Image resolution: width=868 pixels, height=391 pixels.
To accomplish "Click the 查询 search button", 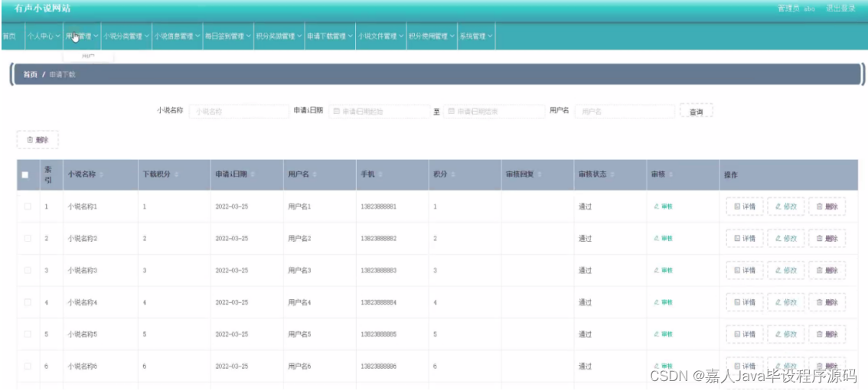I will [696, 111].
